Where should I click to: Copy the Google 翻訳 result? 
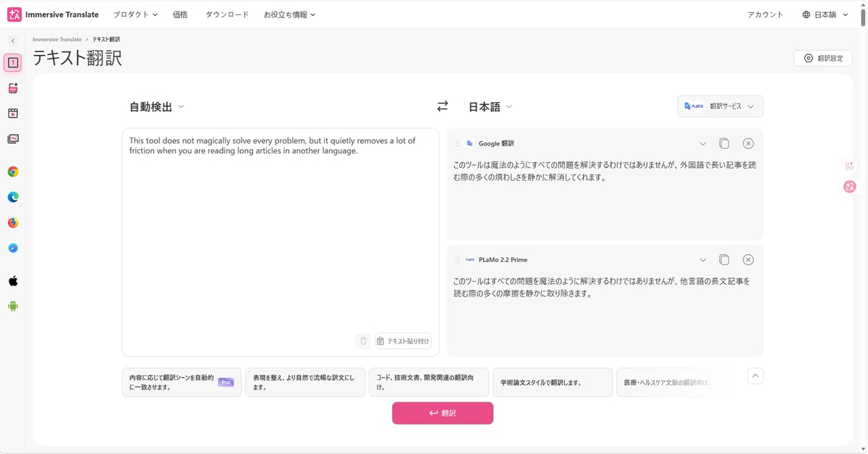(x=724, y=143)
